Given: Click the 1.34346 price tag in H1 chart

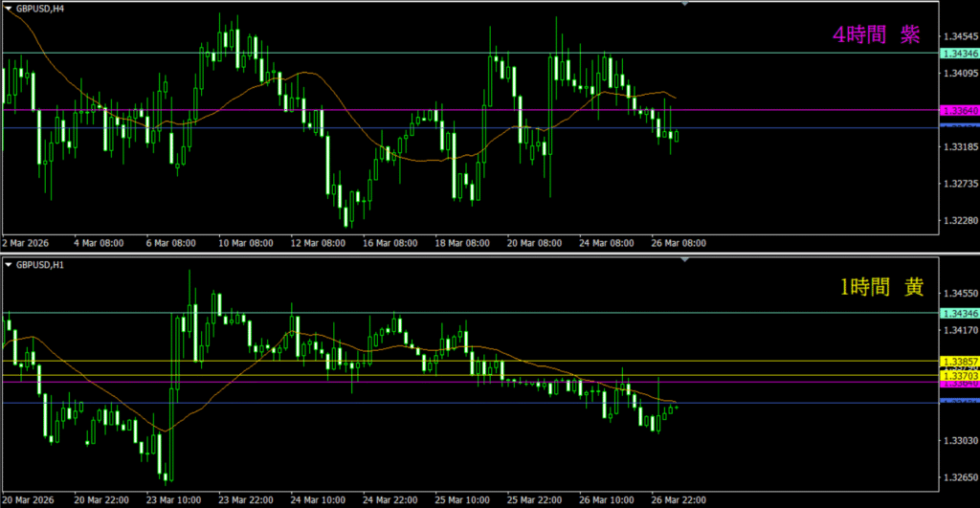Looking at the screenshot, I should 960,313.
